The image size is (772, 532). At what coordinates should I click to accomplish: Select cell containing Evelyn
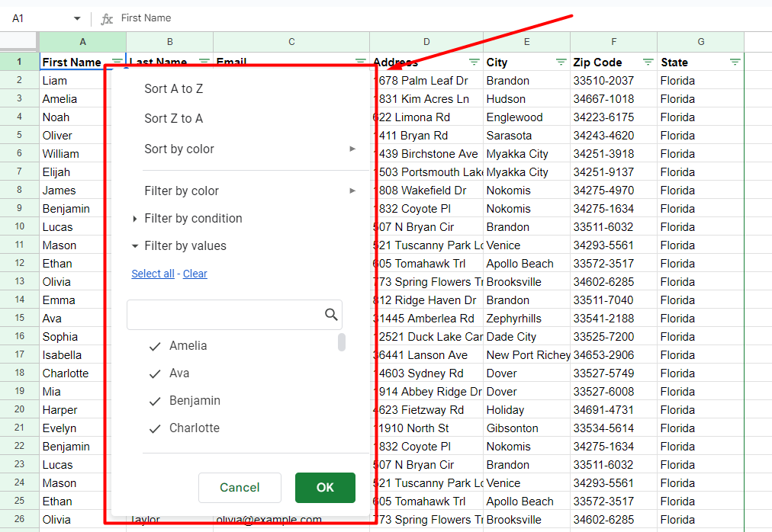[x=72, y=428]
